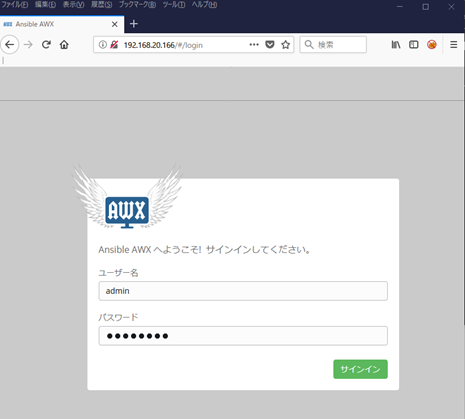Open the Library icon
The width and height of the screenshot is (465, 419).
coord(396,44)
